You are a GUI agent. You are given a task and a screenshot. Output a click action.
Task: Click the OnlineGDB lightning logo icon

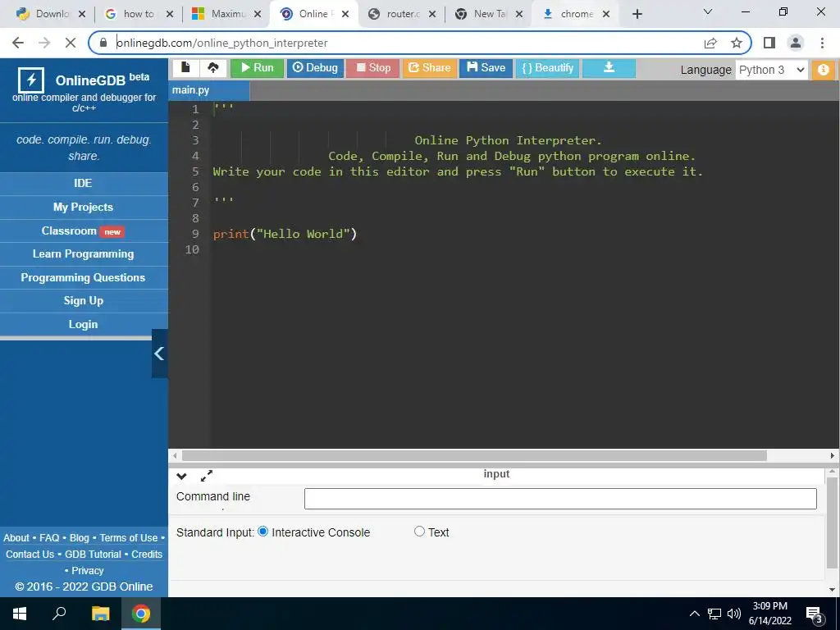point(31,80)
